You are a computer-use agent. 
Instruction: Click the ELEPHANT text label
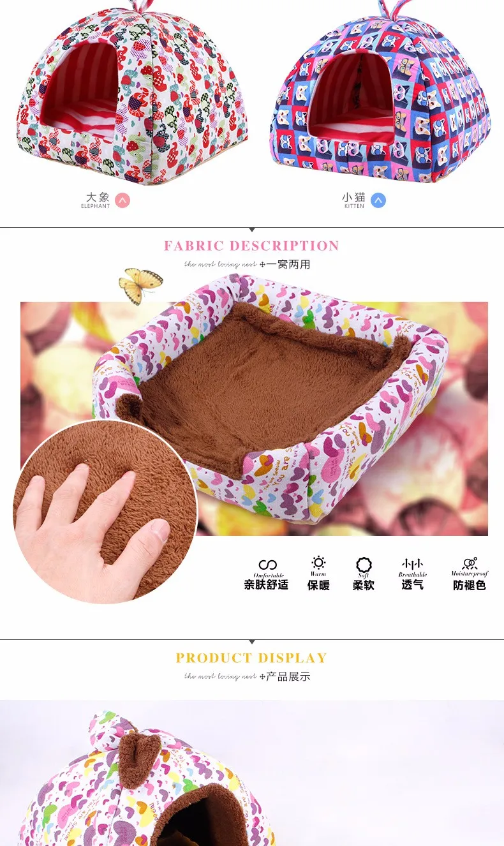95,206
